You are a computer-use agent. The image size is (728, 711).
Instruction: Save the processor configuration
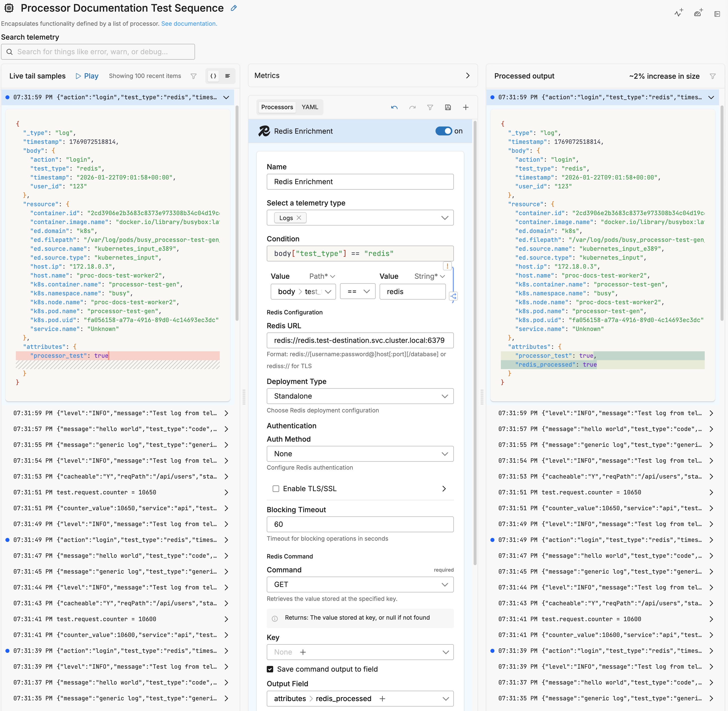448,107
